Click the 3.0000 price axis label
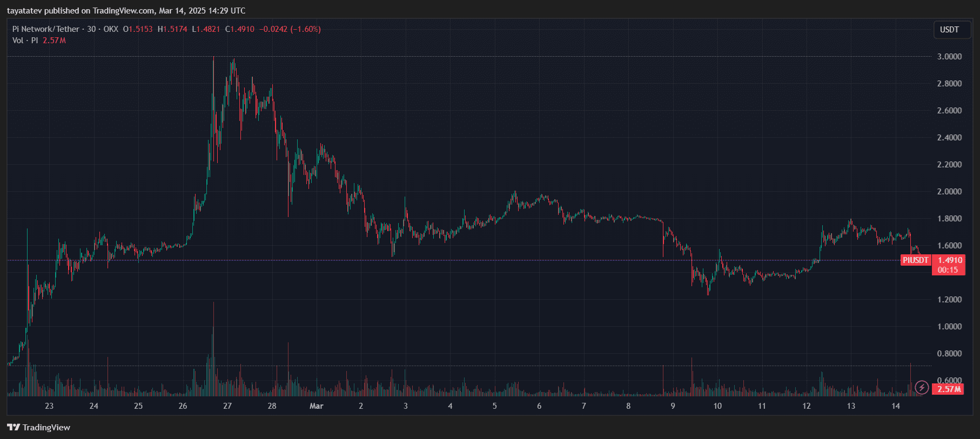This screenshot has height=439, width=980. coord(949,57)
